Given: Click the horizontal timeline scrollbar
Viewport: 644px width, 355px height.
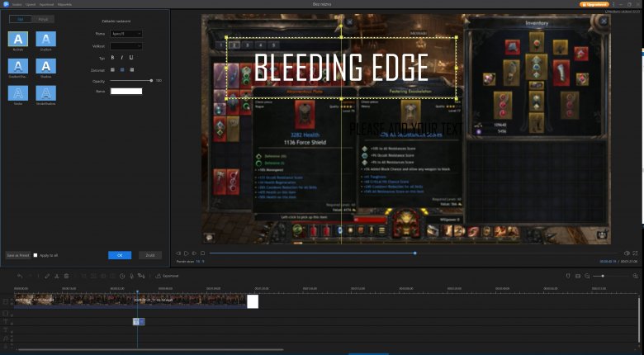Looking at the screenshot, I should (x=150, y=350).
